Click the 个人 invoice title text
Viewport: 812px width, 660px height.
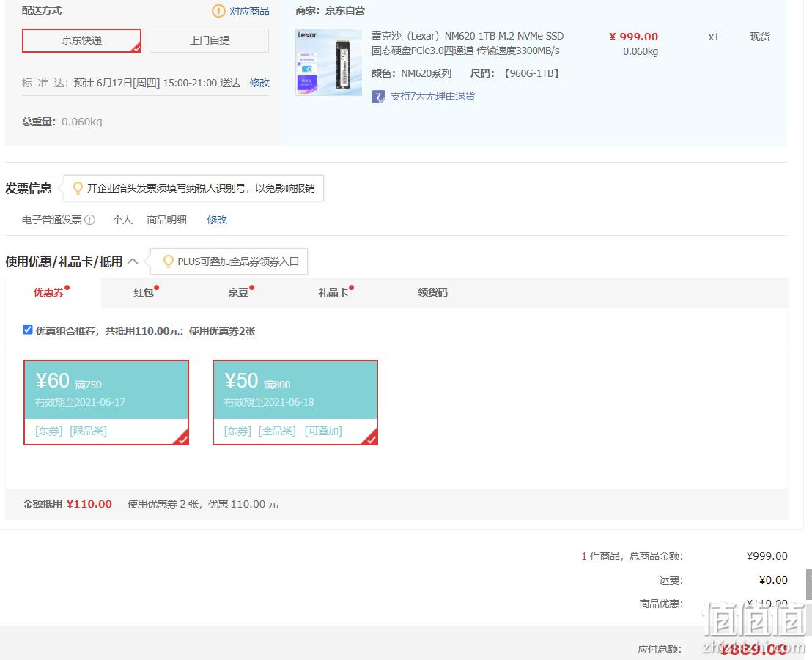[x=122, y=220]
